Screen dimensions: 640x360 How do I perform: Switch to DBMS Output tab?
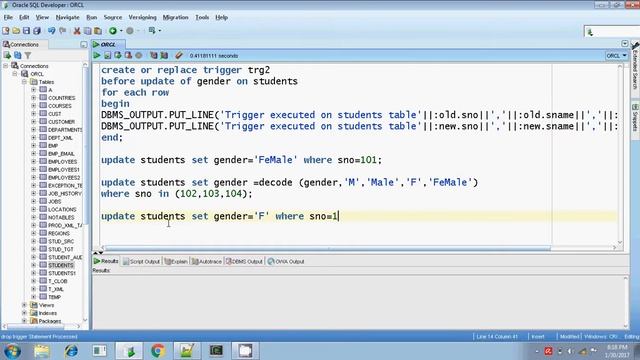coord(244,262)
